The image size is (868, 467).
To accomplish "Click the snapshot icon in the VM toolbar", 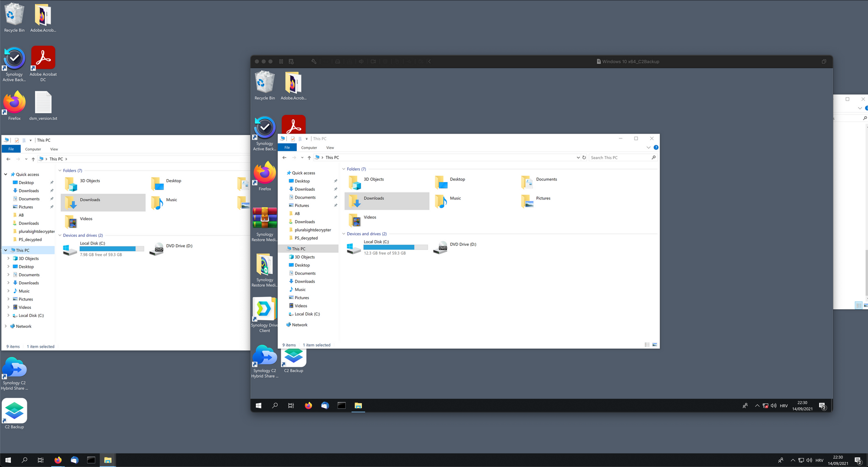I will pyautogui.click(x=291, y=62).
